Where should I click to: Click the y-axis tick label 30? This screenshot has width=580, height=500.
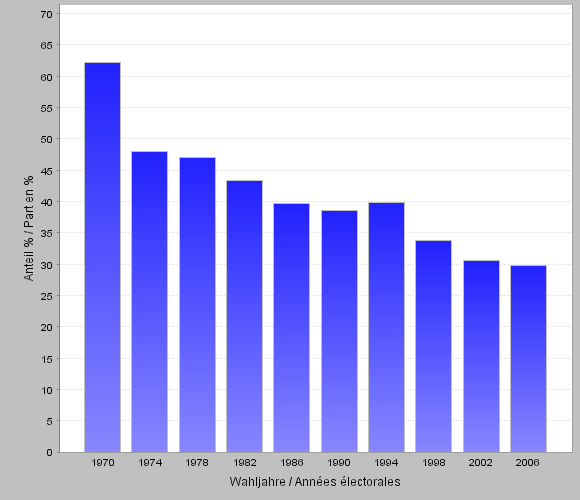pyautogui.click(x=47, y=265)
